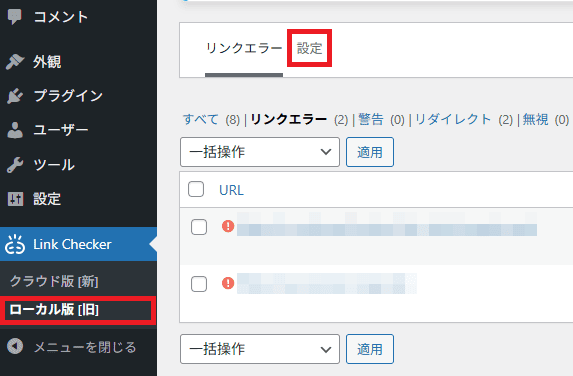Screen dimensions: 573x376
Task: Click the bottom 適用 button
Action: [x=370, y=349]
